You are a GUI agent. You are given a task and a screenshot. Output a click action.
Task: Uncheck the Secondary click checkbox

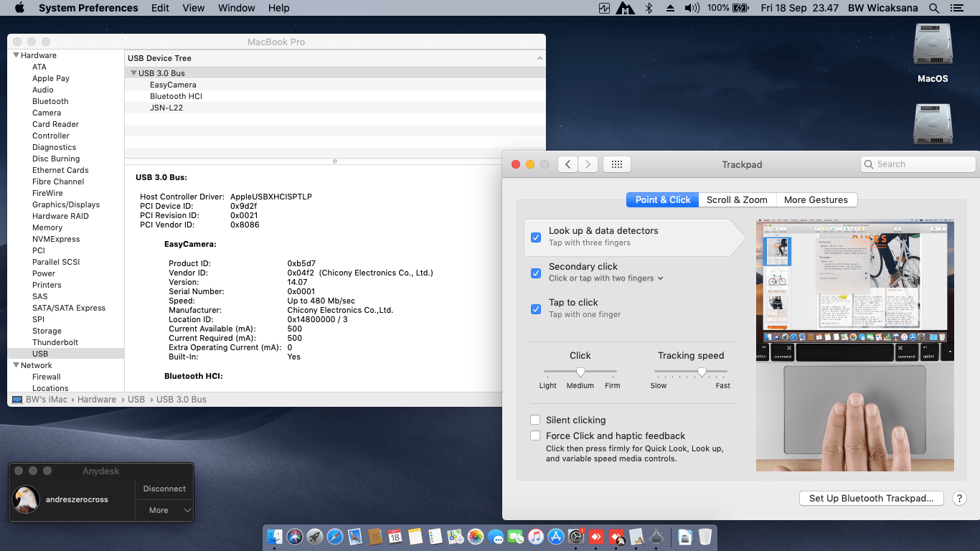coord(536,273)
